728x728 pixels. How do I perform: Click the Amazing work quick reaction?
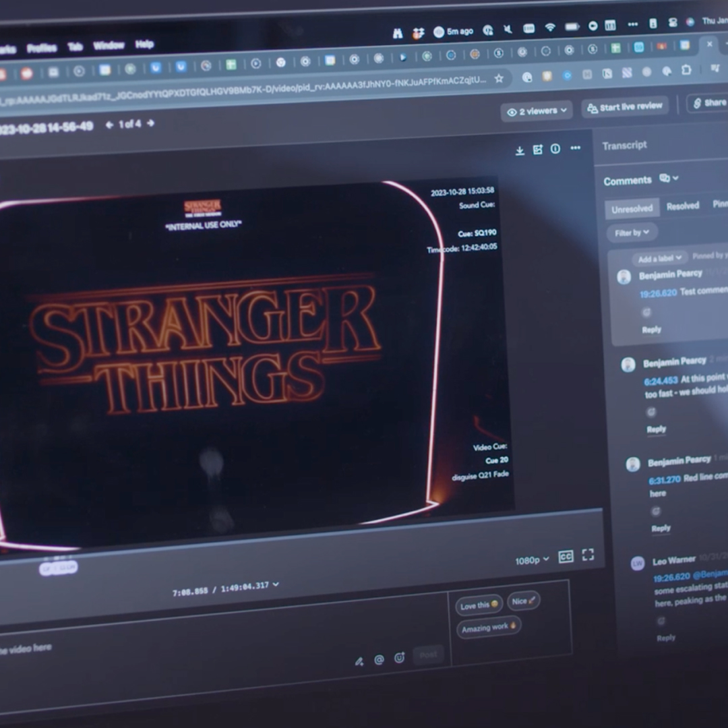click(x=488, y=628)
